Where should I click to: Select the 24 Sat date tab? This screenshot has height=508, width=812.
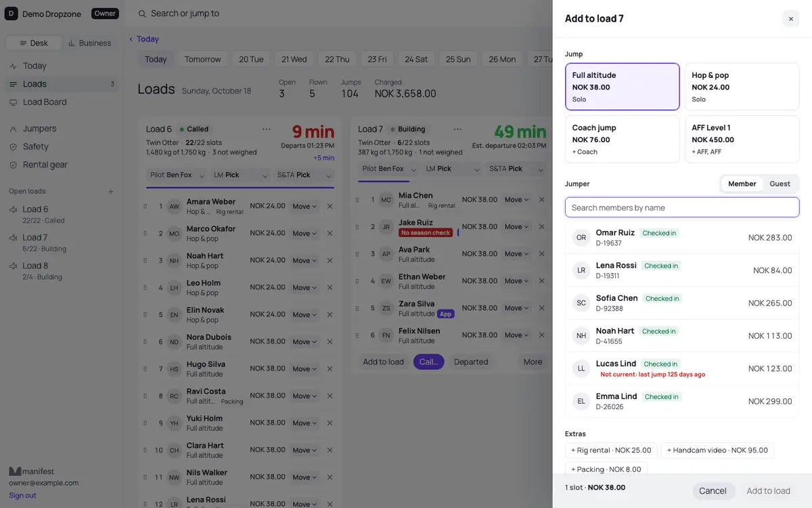(416, 60)
